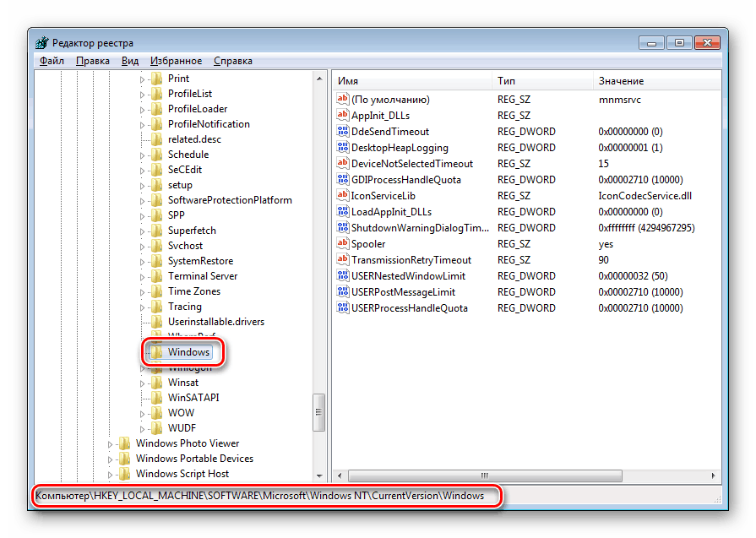This screenshot has height=538, width=756.
Task: Sort by the Значение column header
Action: click(656, 81)
